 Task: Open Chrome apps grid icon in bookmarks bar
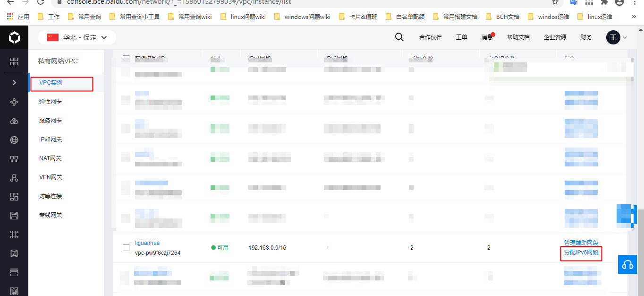(10, 17)
